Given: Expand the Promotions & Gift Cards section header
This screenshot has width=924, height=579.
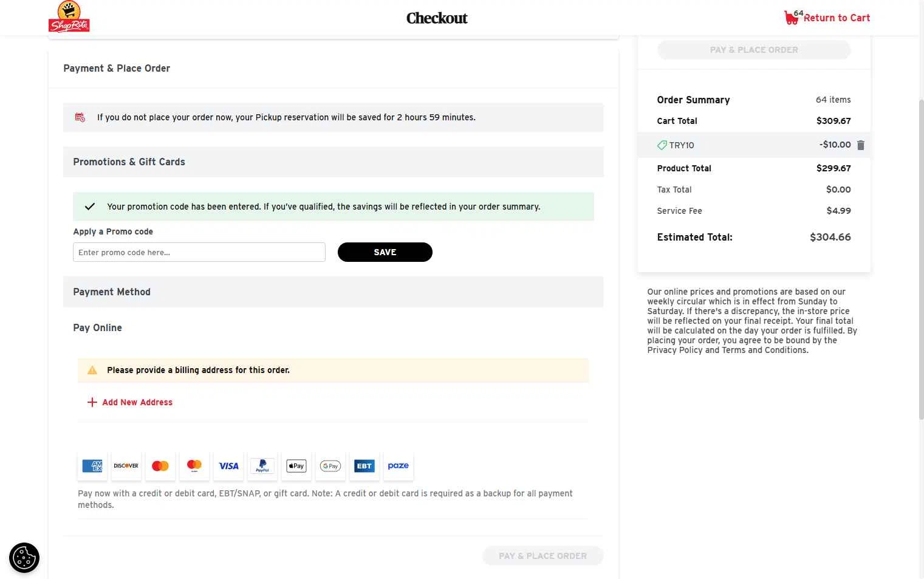Looking at the screenshot, I should tap(333, 162).
